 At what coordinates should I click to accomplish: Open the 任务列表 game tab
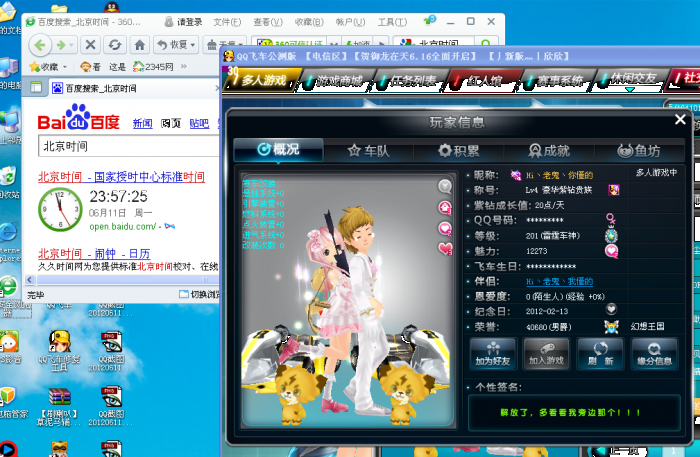point(409,81)
